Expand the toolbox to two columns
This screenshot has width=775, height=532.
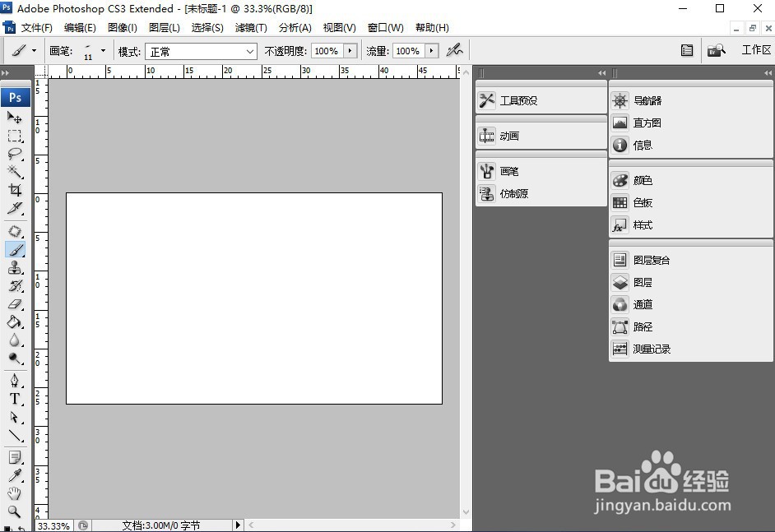click(6, 72)
